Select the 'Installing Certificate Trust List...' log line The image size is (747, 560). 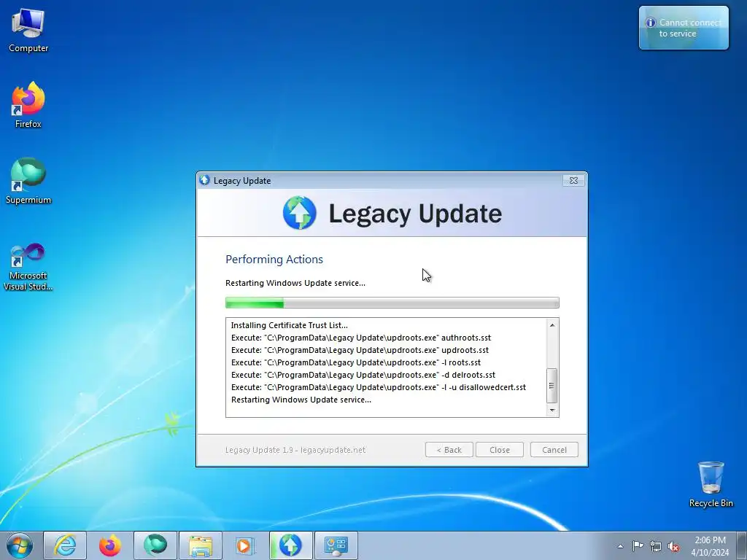pos(289,325)
